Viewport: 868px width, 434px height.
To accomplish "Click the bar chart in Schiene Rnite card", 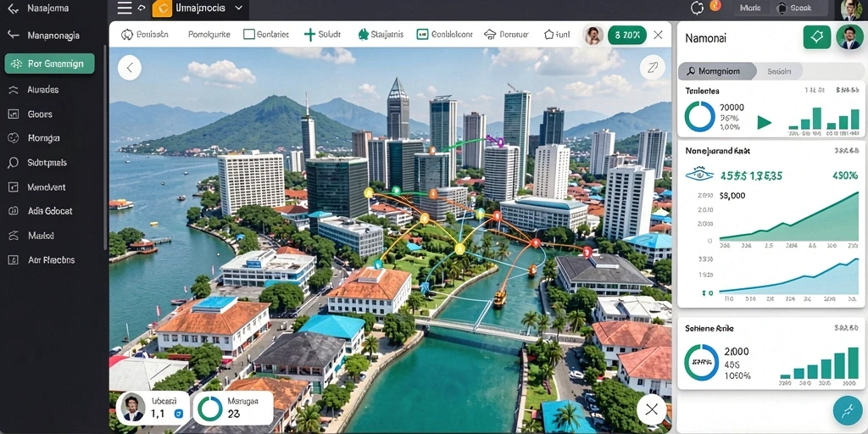I will point(820,364).
